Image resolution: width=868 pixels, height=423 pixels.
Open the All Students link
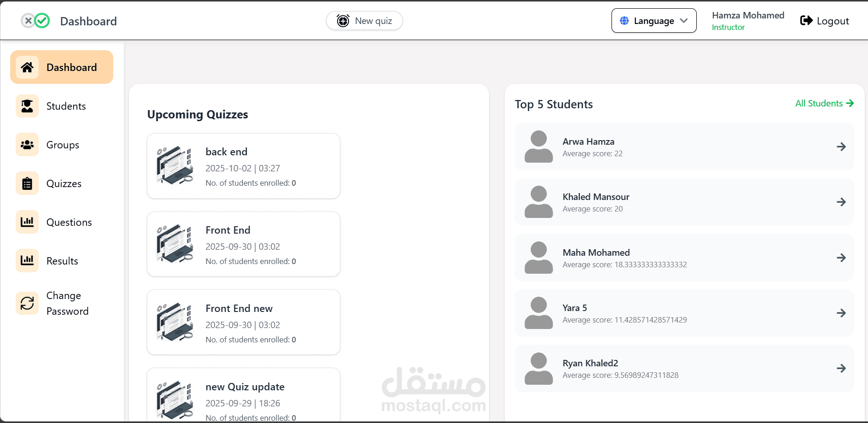click(824, 103)
